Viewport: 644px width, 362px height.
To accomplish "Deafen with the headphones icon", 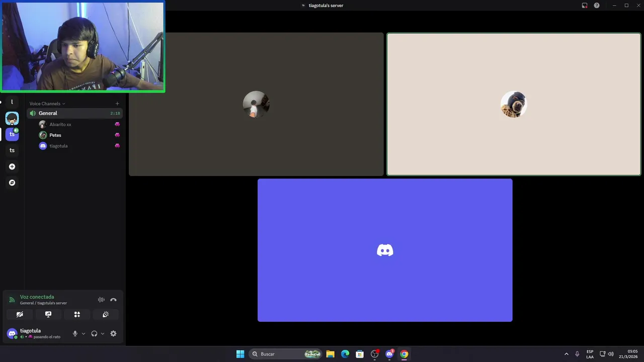I will coord(94,333).
